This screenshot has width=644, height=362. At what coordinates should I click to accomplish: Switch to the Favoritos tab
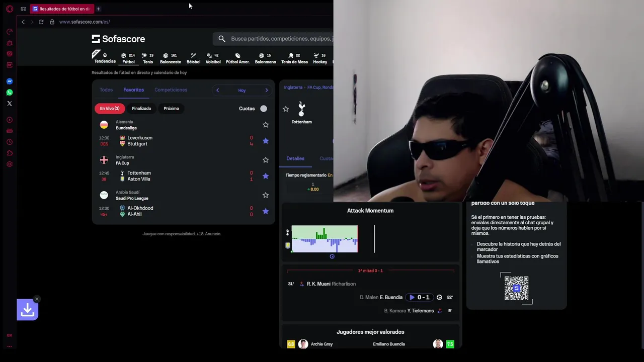coord(133,90)
